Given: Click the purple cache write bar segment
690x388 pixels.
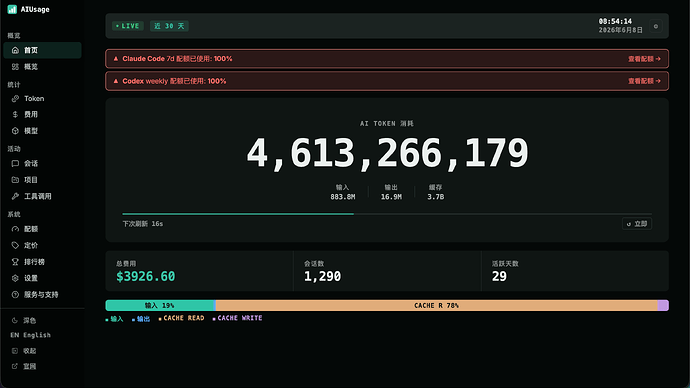Looking at the screenshot, I should [x=663, y=305].
